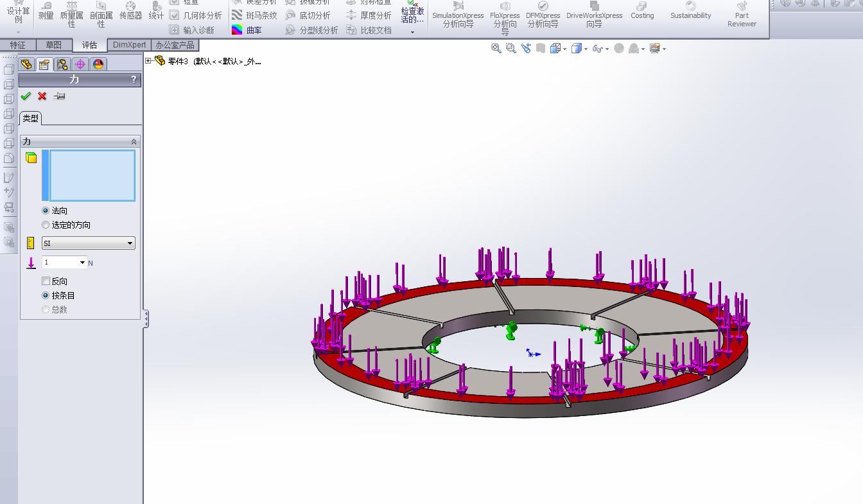Viewport: 863px width, 504px height.
Task: Cancel force with red X
Action: pos(42,96)
